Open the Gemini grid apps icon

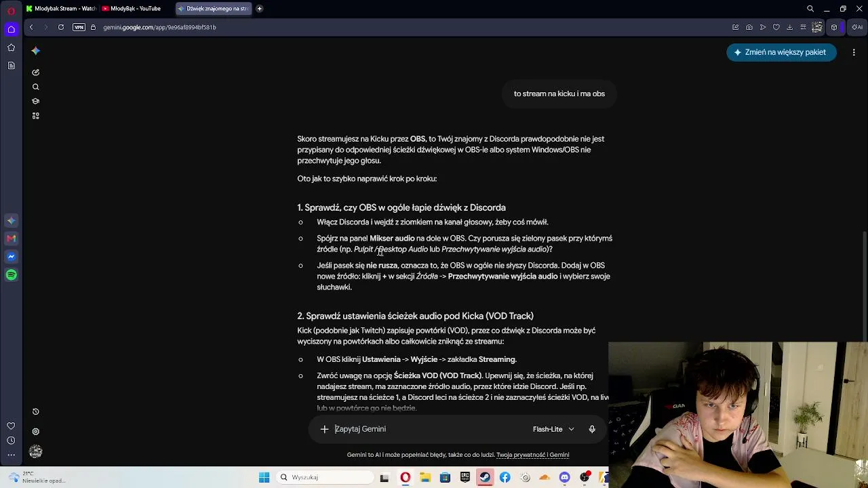(x=35, y=116)
